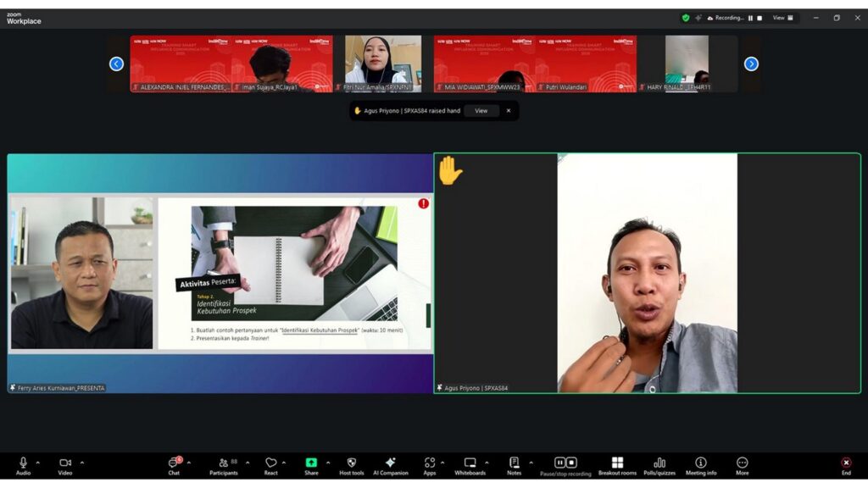This screenshot has width=868, height=488.
Task: Expand the arrow beside Whiteboards
Action: pyautogui.click(x=487, y=463)
